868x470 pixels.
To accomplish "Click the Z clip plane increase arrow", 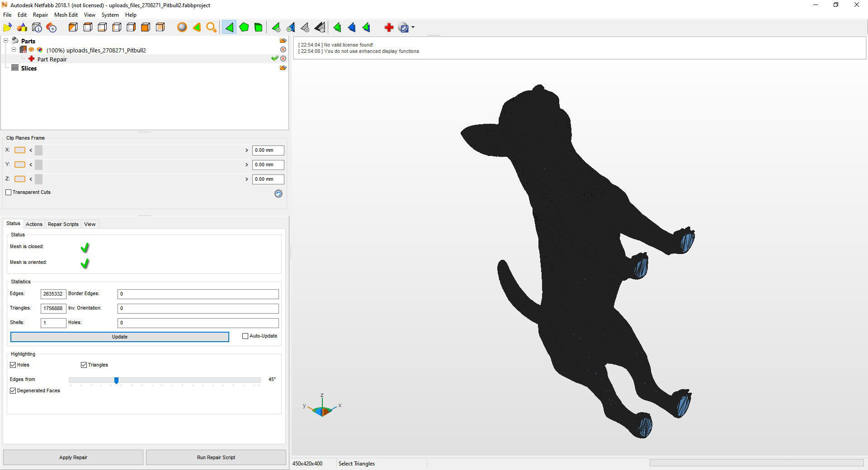I will point(247,179).
